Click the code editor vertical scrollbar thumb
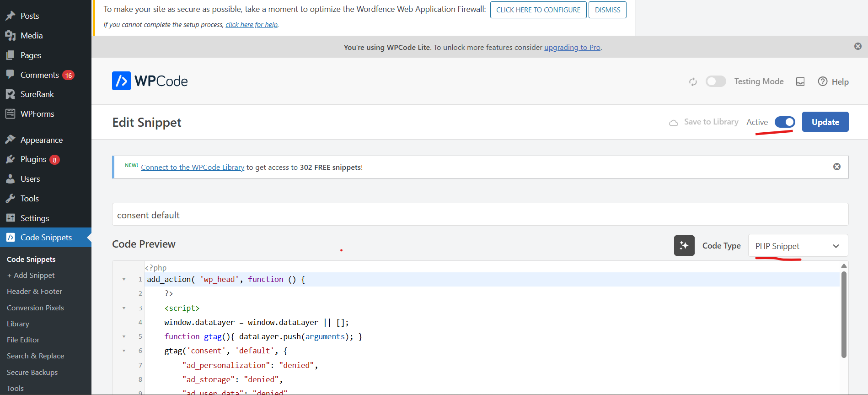The width and height of the screenshot is (868, 395). [844, 315]
